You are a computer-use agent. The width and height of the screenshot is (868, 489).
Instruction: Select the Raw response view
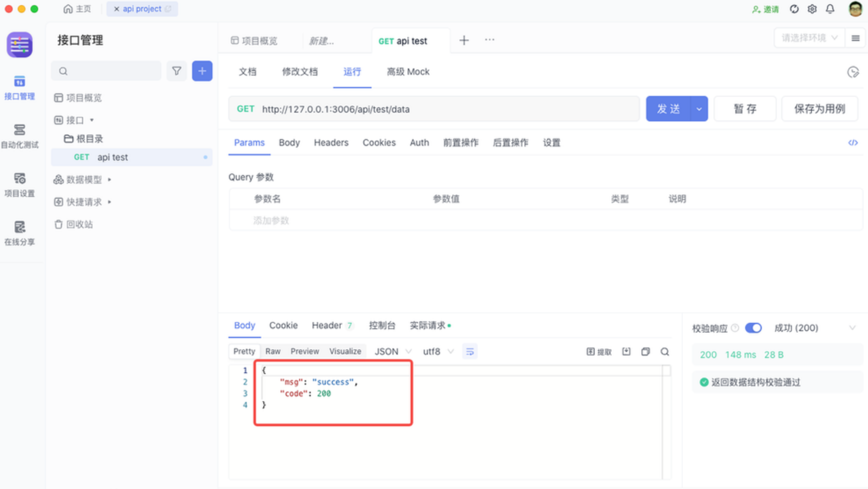pyautogui.click(x=273, y=351)
